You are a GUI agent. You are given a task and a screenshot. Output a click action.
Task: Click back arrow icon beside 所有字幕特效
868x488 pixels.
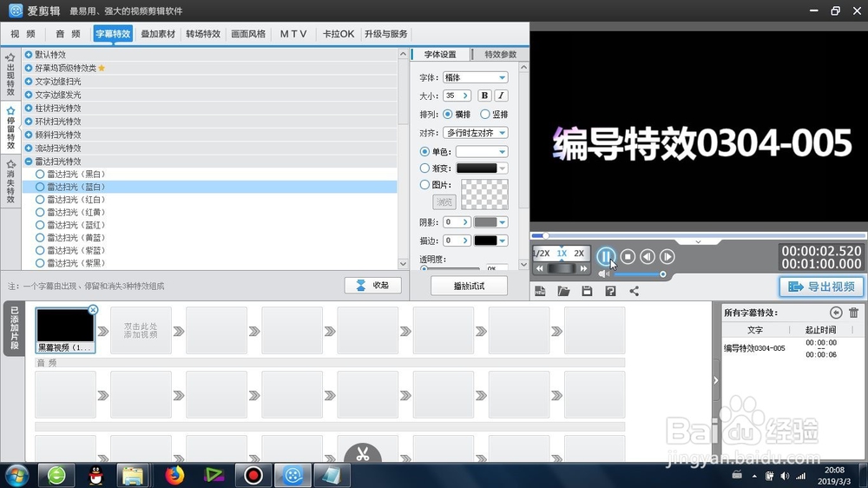tap(836, 313)
